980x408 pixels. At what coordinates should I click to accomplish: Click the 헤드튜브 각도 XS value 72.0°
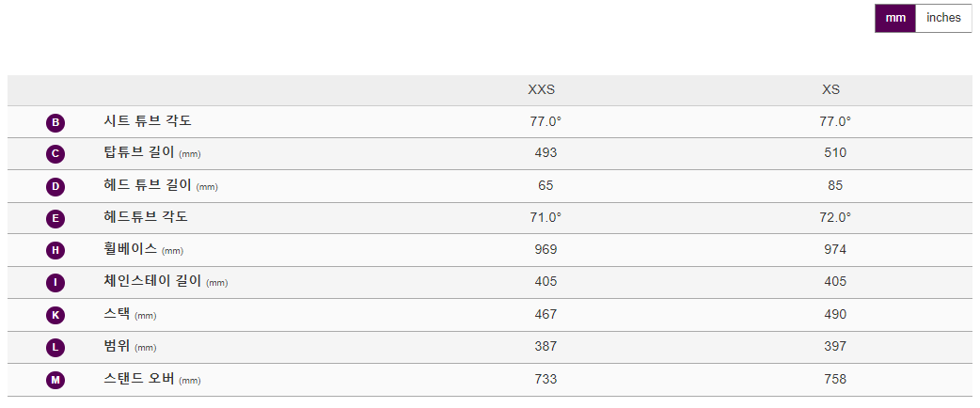tap(835, 217)
